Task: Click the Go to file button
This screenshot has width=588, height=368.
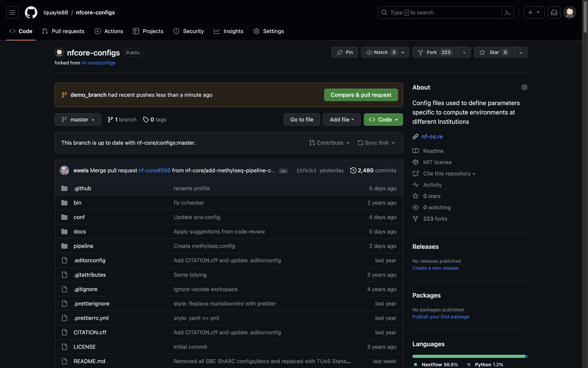Action: (x=302, y=120)
